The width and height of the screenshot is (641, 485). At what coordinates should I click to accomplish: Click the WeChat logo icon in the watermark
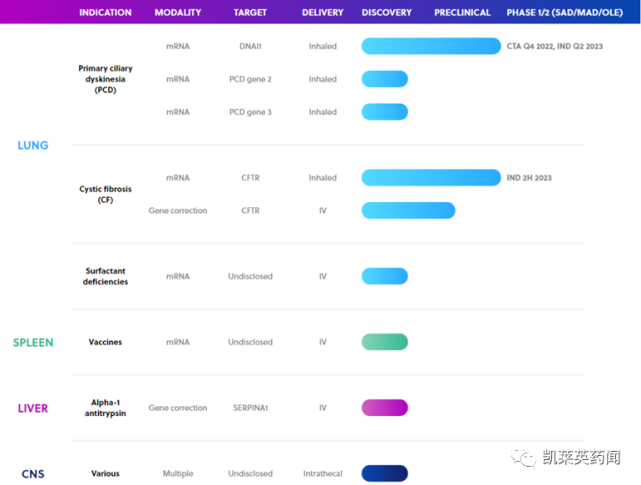tap(524, 457)
